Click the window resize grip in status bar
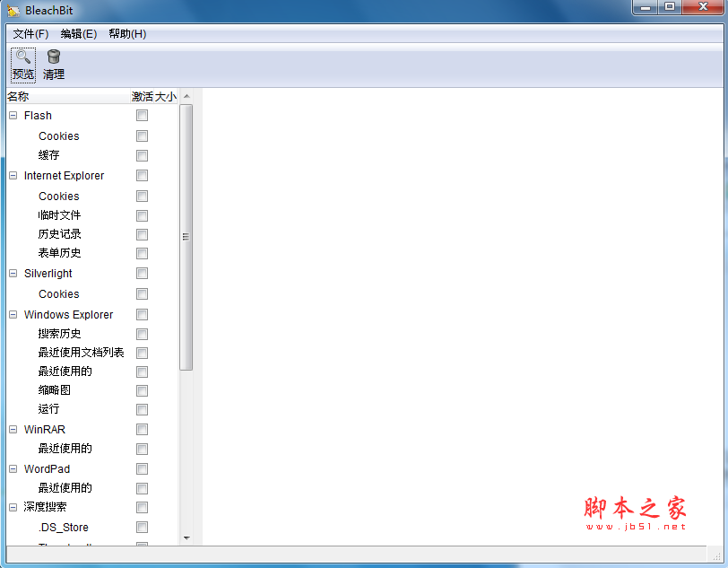This screenshot has width=728, height=568. 716,555
